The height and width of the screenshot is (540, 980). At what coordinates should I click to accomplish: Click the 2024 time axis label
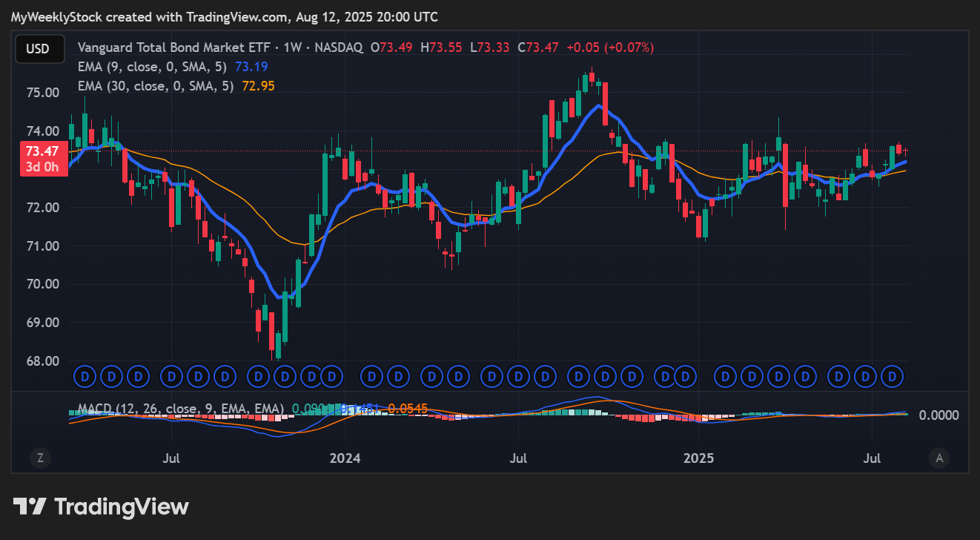point(345,458)
